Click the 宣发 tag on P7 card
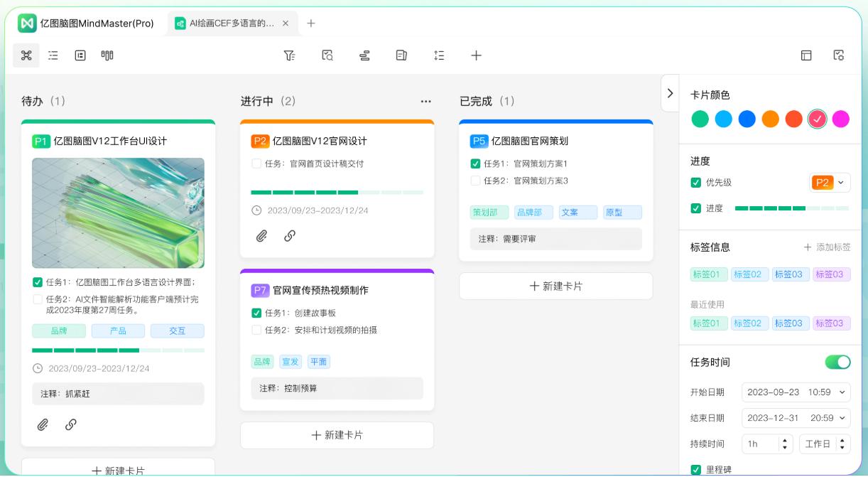Screen dimensions: 868x477 click(x=290, y=361)
